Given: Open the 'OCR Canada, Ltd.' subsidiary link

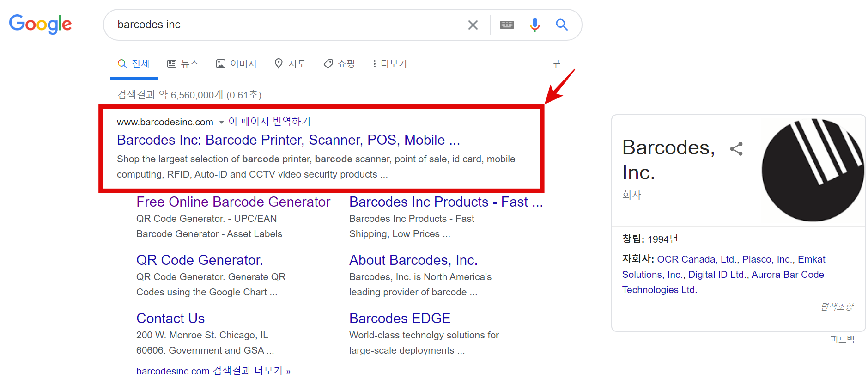Looking at the screenshot, I should pyautogui.click(x=698, y=259).
